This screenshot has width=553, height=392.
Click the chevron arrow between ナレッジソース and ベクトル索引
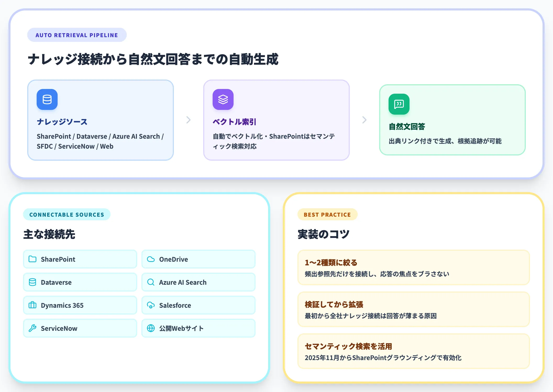click(189, 120)
